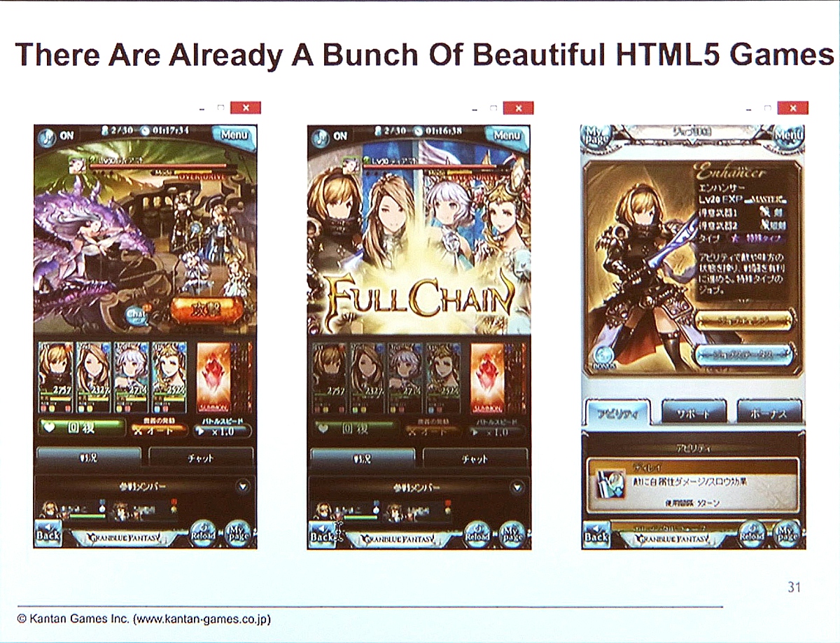Select the 2327 HP character portrait in left window

pyautogui.click(x=93, y=378)
